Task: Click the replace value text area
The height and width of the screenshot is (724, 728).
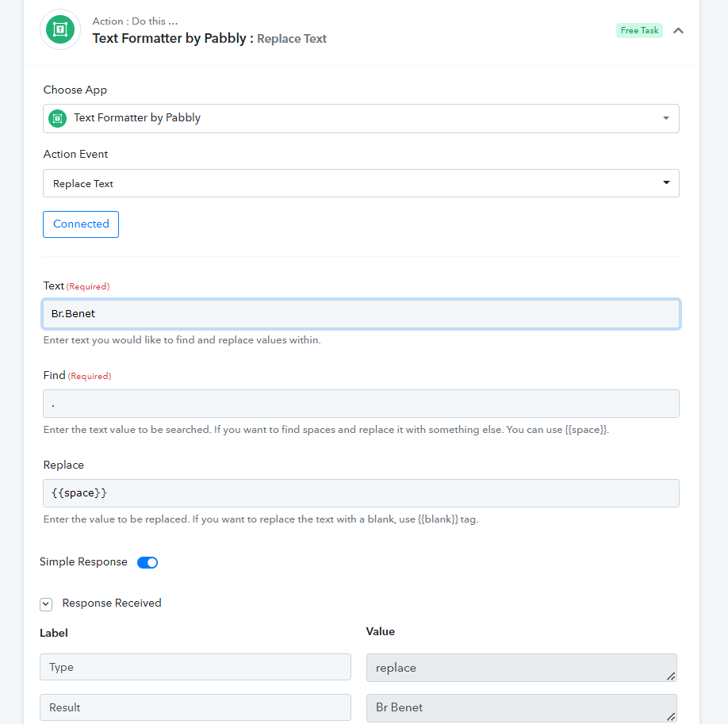Action: pyautogui.click(x=521, y=668)
